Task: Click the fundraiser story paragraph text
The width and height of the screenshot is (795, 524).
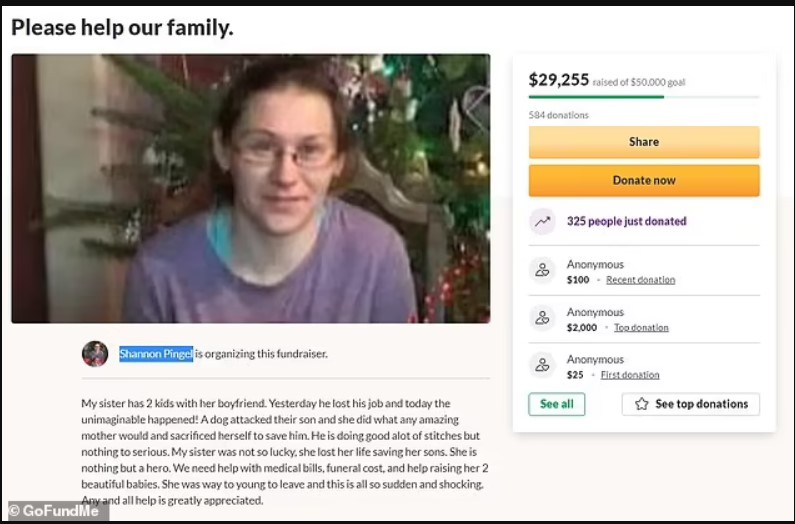Action: 285,450
